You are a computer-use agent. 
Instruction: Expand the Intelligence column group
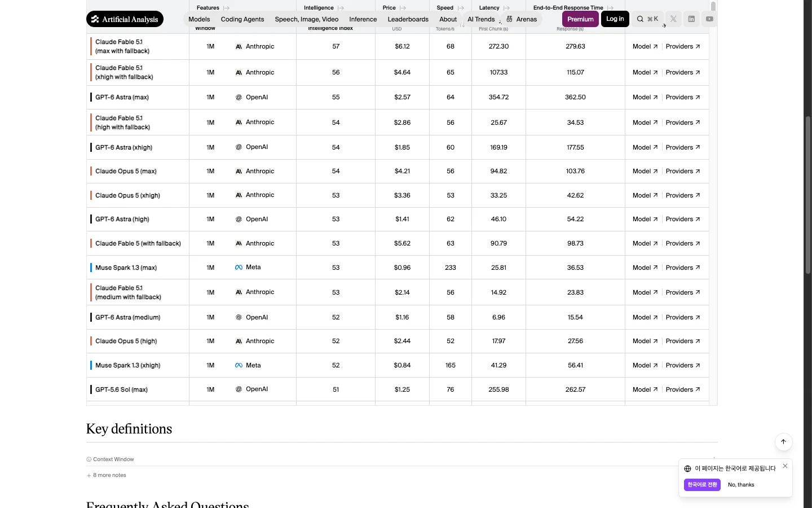click(341, 8)
